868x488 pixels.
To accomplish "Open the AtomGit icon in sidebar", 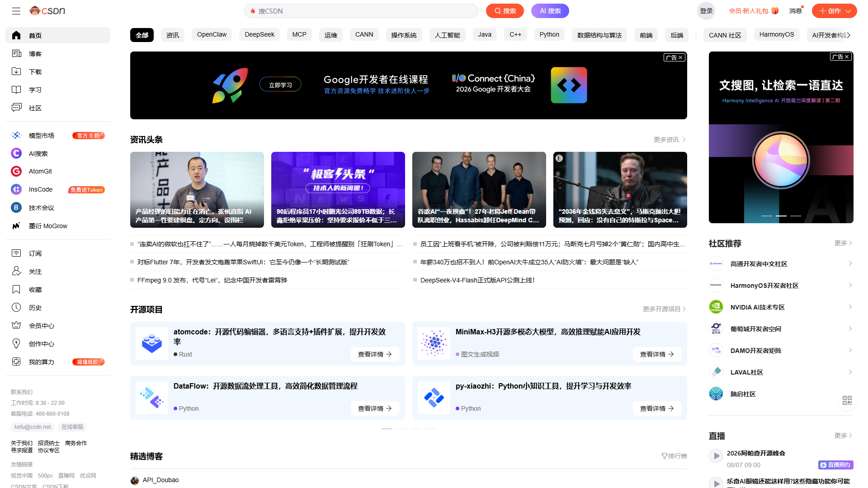I will coord(16,171).
